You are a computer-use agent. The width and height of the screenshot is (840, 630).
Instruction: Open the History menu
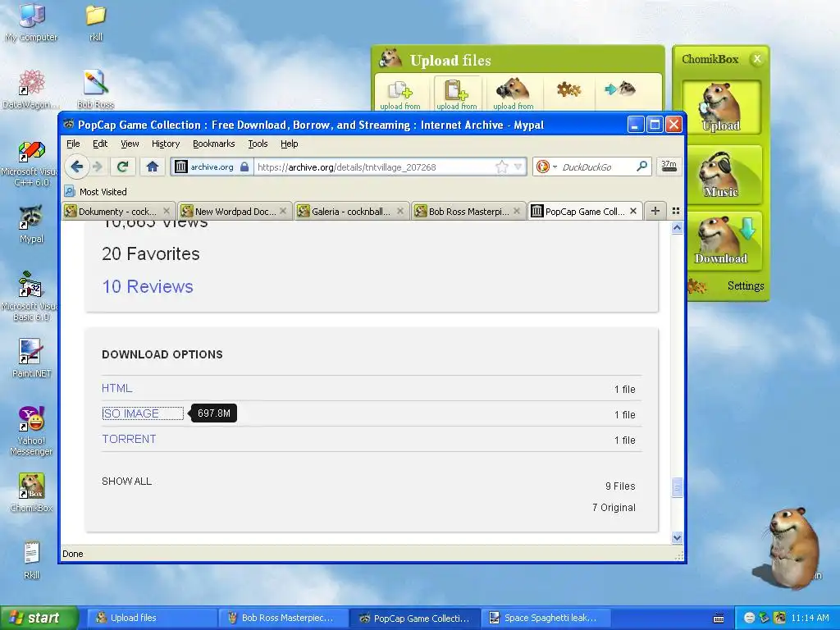point(166,144)
